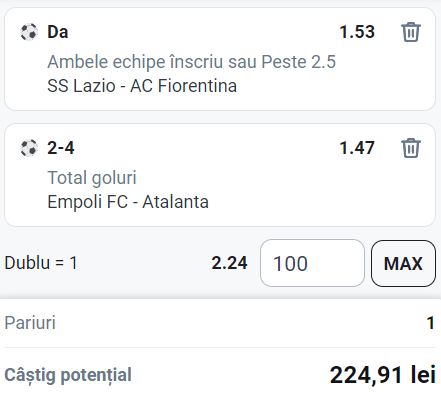The image size is (441, 393).
Task: Click the Dublu = 1 label
Action: point(41,263)
